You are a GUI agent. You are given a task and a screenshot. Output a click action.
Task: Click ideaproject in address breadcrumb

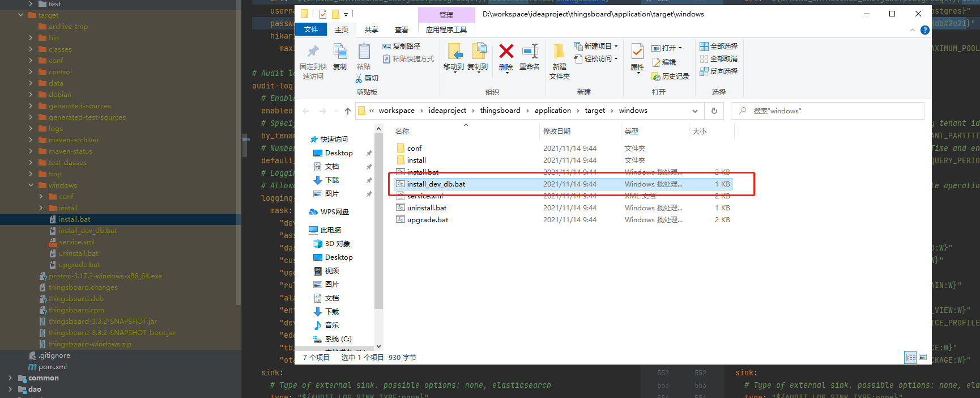point(448,111)
